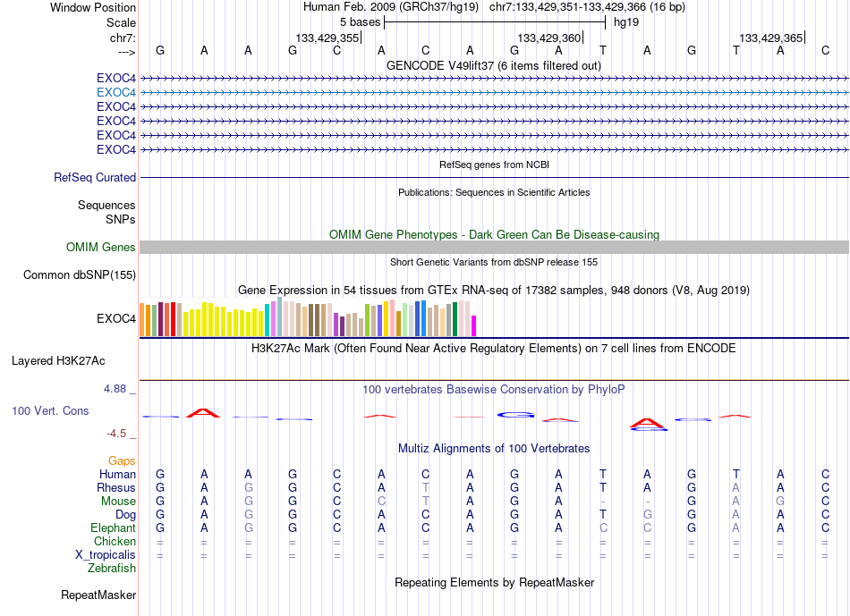The image size is (850, 616).
Task: Click the RefSeq Curated track label
Action: pos(95,177)
